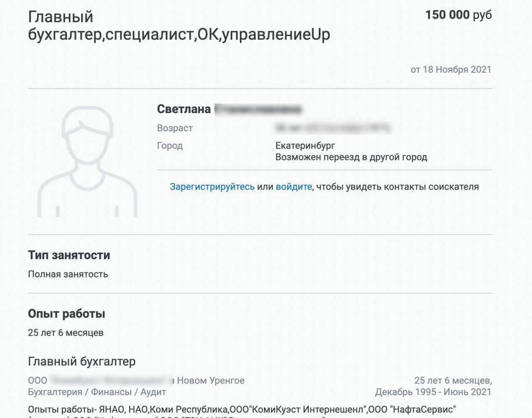This screenshot has height=418, width=532.
Task: Click the Зарегистрируйтесь registration link
Action: point(212,187)
